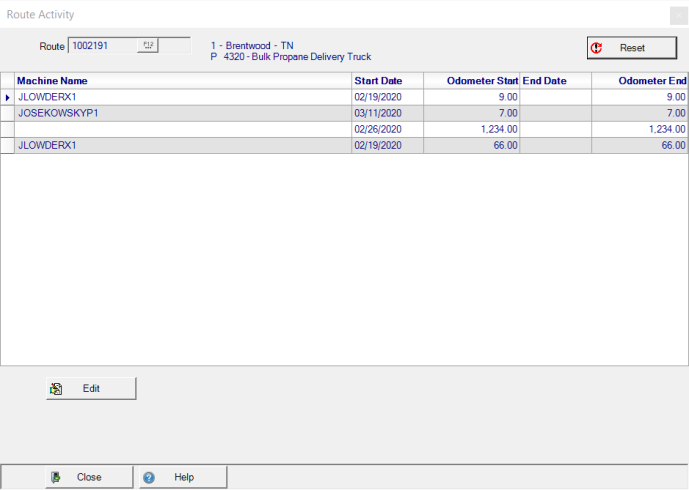The image size is (689, 490).
Task: Select the 02/26/2020 start date cell
Action: (x=387, y=129)
